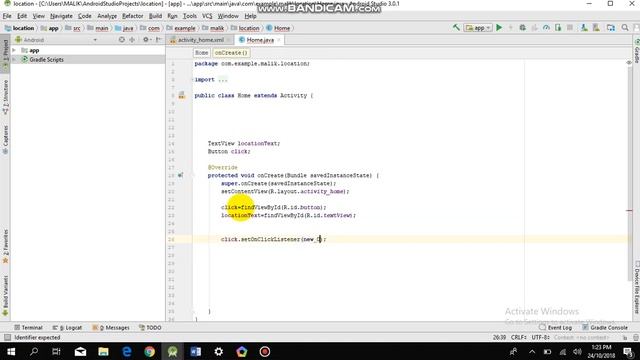
Task: Open the Logcat tool window
Action: pos(67,327)
